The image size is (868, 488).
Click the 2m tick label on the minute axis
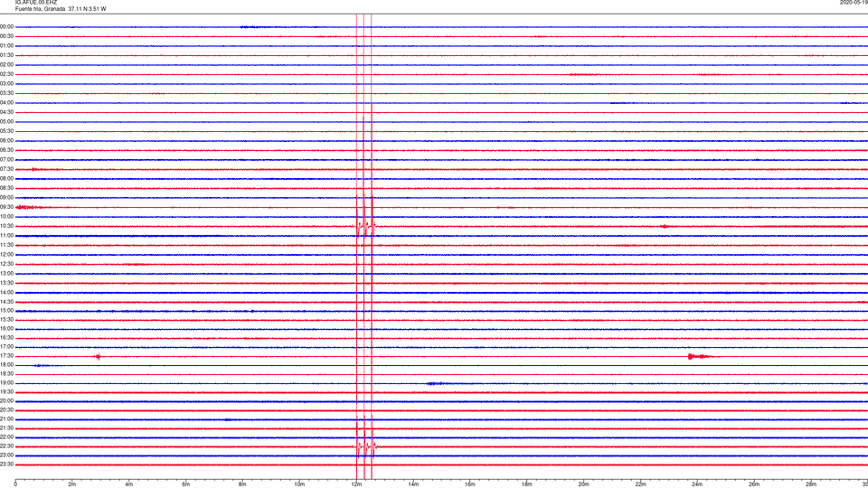(72, 484)
